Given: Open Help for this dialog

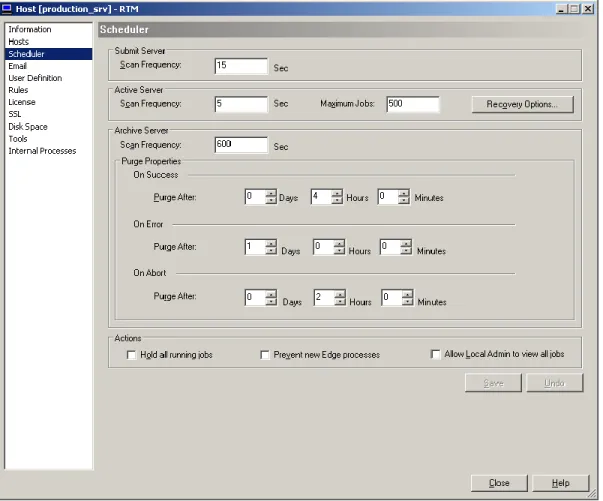Looking at the screenshot, I should (x=561, y=483).
